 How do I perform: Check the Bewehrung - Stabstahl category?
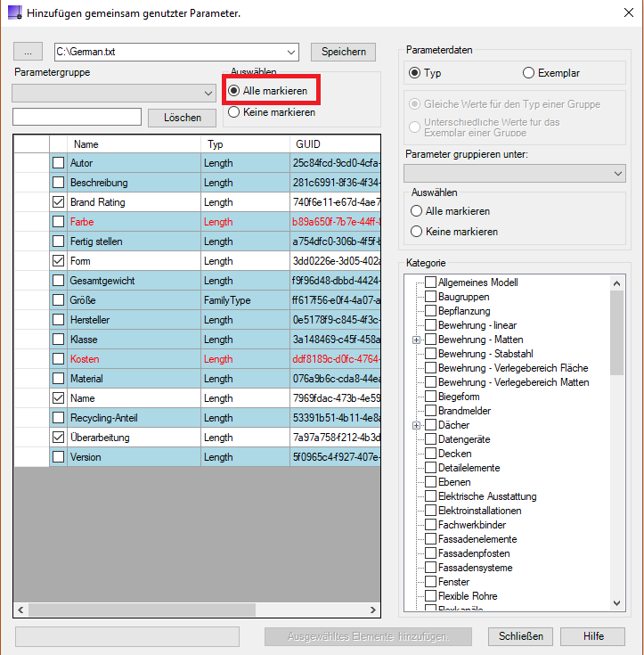coord(430,354)
